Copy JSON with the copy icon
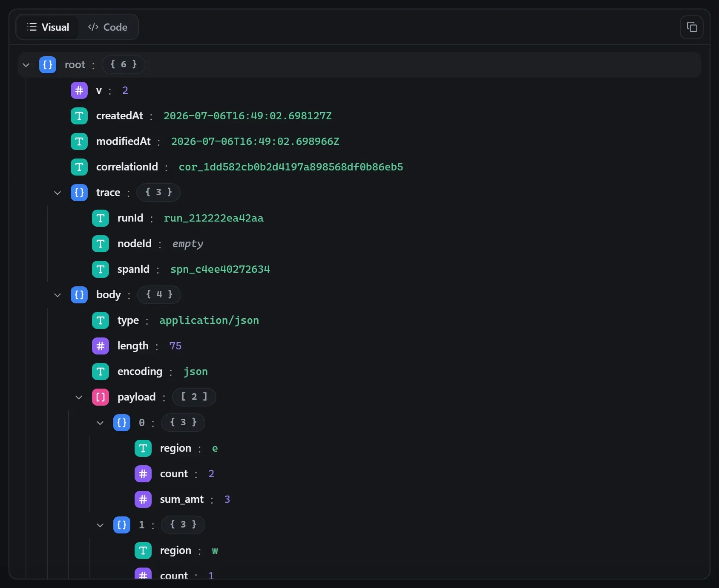Image resolution: width=719 pixels, height=588 pixels. click(692, 27)
